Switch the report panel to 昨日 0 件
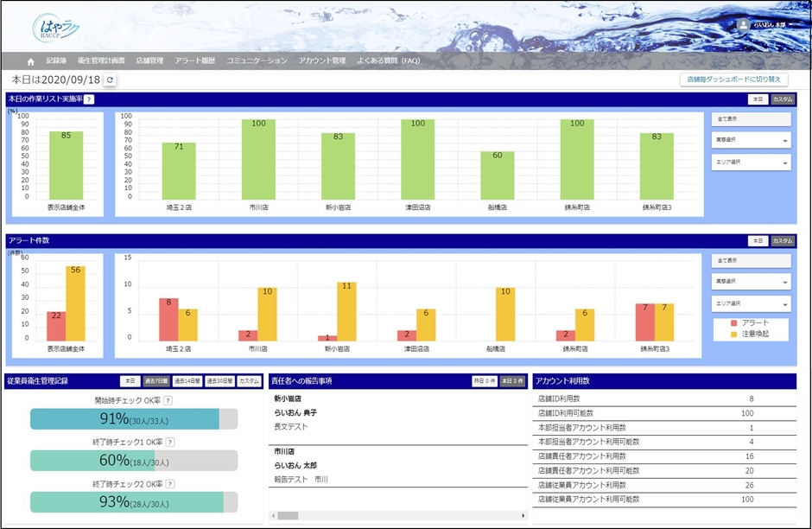The height and width of the screenshot is (529, 812). point(484,381)
